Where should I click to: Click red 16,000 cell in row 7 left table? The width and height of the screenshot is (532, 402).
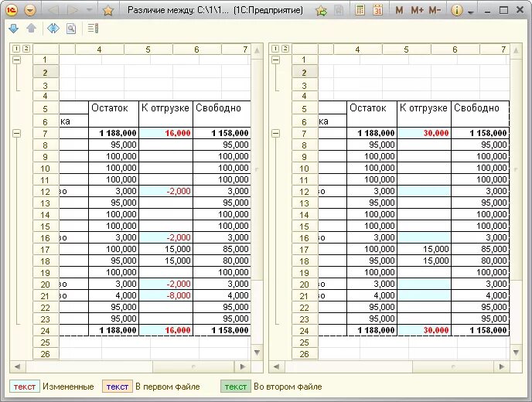pos(166,133)
